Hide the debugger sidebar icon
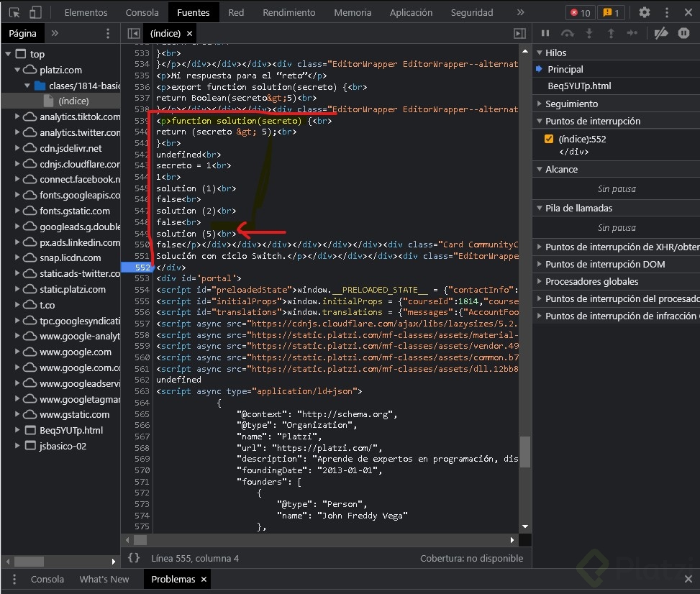The width and height of the screenshot is (700, 594). click(x=519, y=34)
